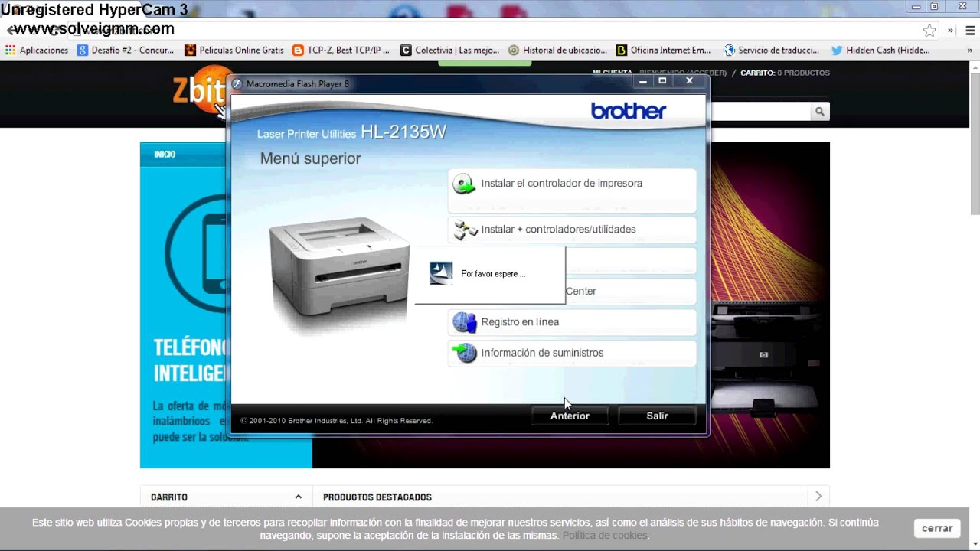
Task: Select Registro en línea option
Action: 572,322
